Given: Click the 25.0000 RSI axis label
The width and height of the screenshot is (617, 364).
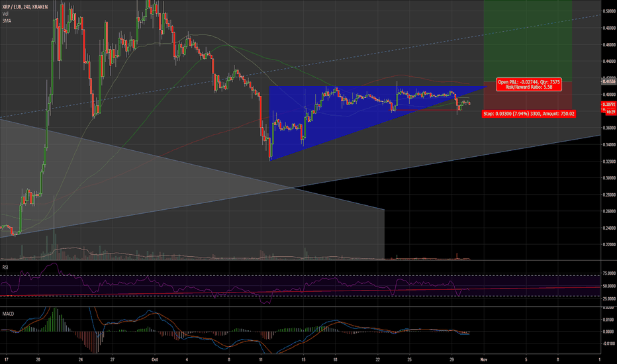Looking at the screenshot, I should [609, 298].
